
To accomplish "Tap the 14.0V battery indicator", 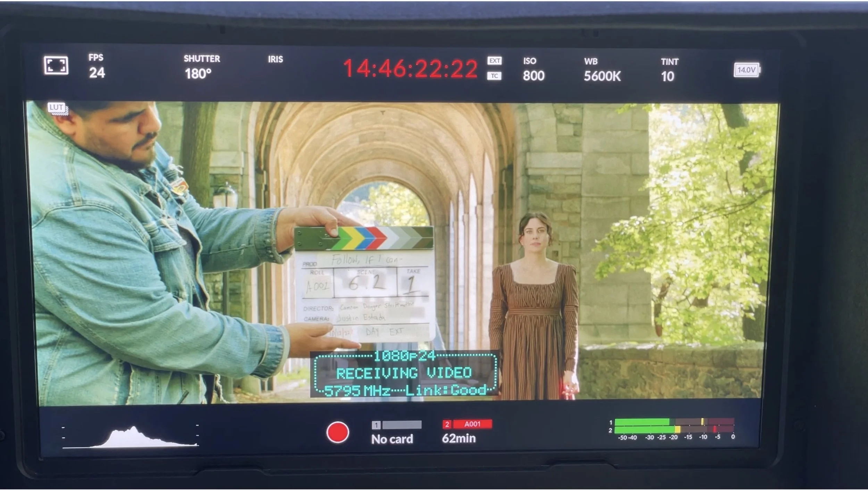I will click(746, 70).
